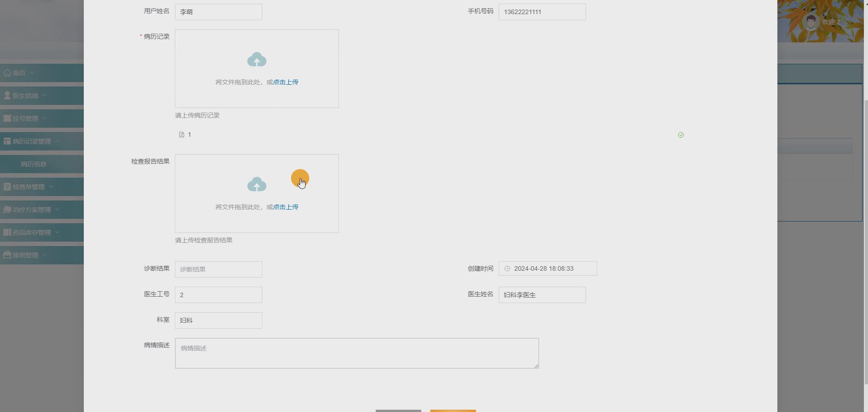Screen dimensions: 868x412
Task: Click the home icon beside 首页
Action: pyautogui.click(x=7, y=73)
